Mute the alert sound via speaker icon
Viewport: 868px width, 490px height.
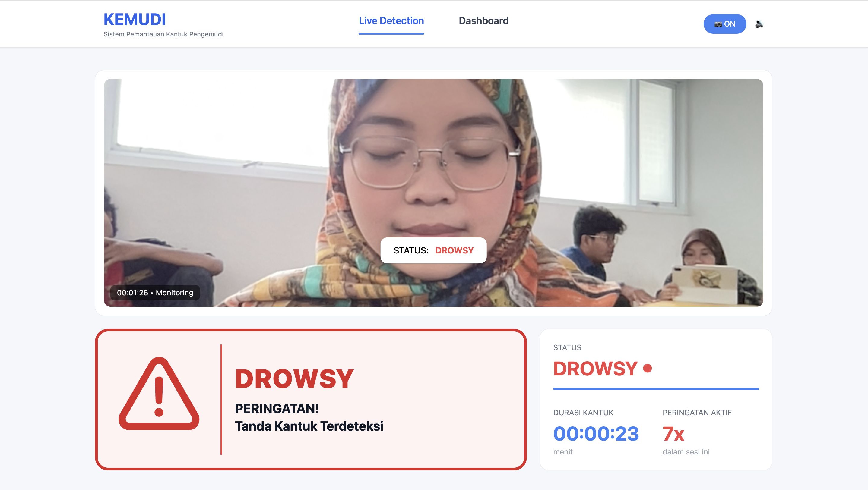[x=759, y=24]
